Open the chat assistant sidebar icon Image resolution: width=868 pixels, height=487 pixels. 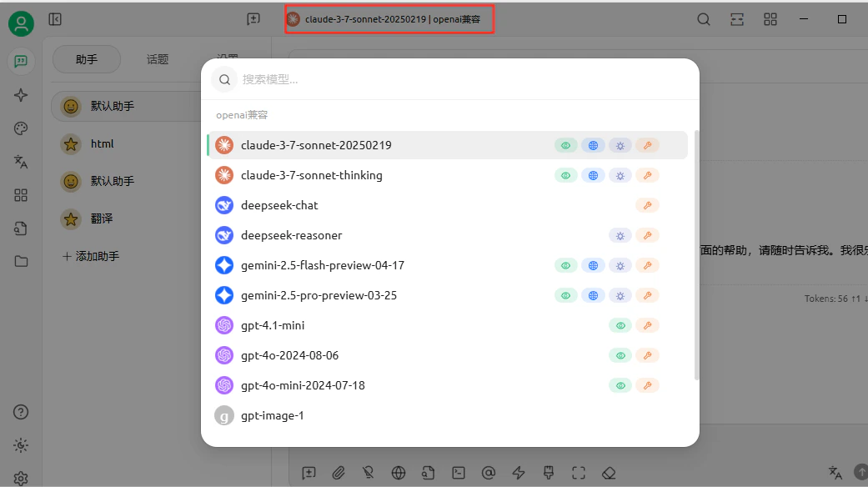(x=21, y=61)
